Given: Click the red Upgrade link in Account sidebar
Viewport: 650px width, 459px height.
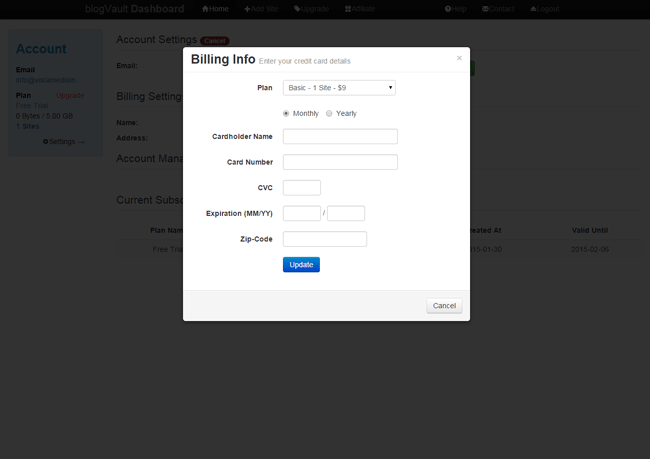Looking at the screenshot, I should tap(70, 95).
